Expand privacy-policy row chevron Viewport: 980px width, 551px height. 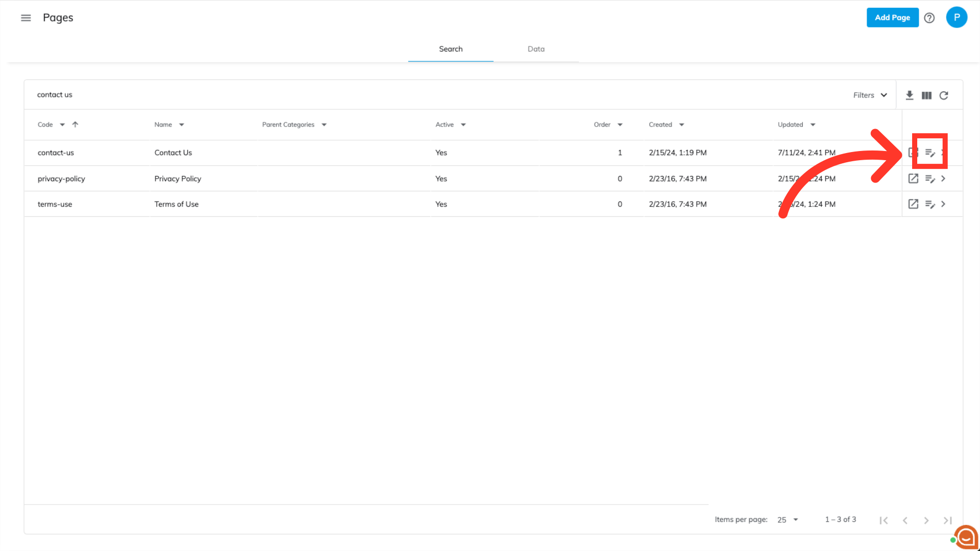943,179
